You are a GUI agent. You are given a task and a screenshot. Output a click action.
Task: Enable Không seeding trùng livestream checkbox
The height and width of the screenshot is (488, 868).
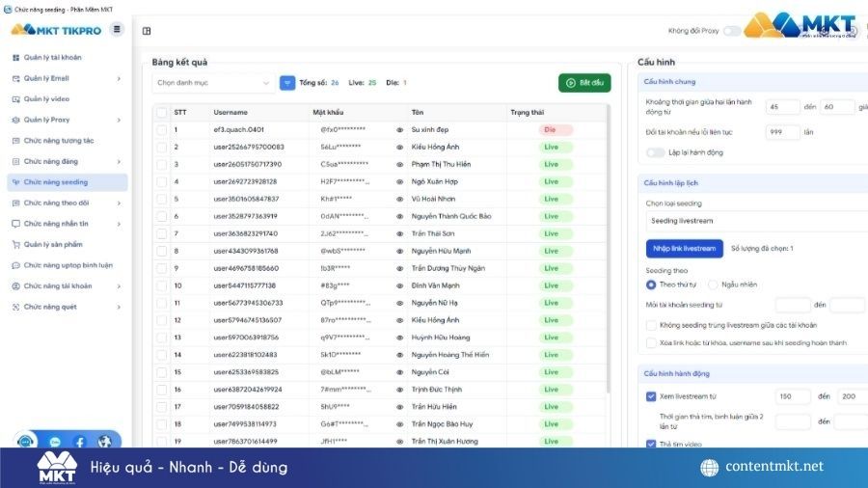[x=651, y=325]
